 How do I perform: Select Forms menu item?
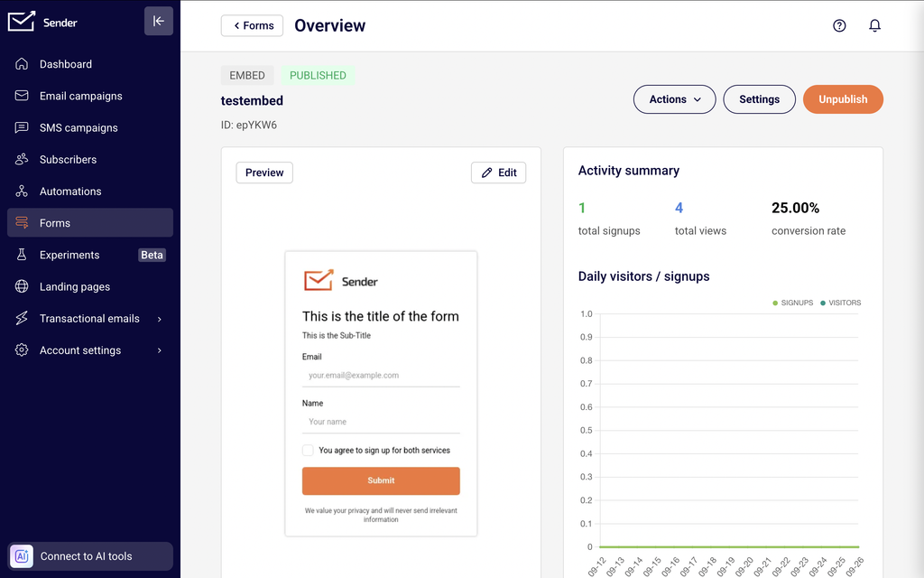90,223
